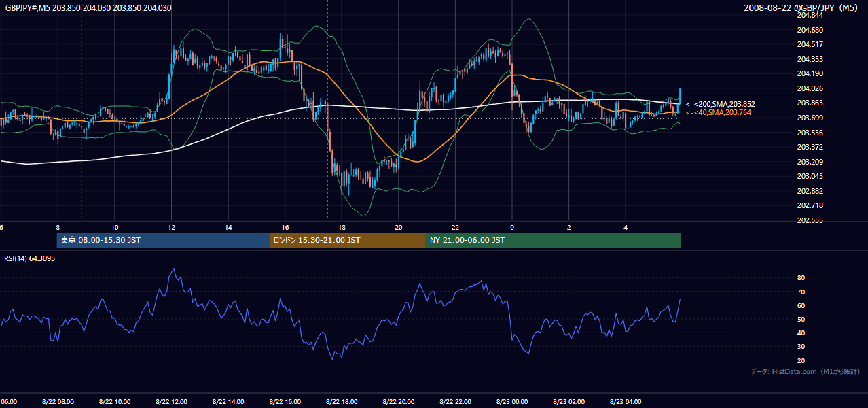
Task: Click price axis label 204.190
Action: (810, 73)
